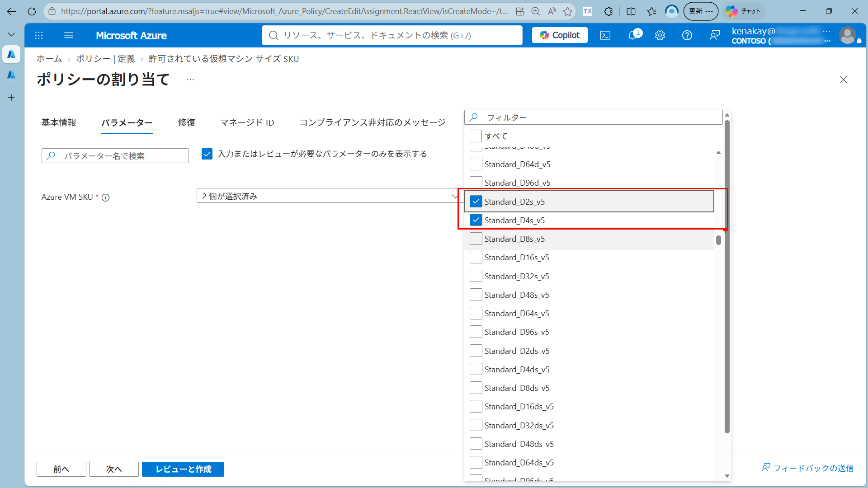
Task: Select the パラメーター tab
Action: 127,122
